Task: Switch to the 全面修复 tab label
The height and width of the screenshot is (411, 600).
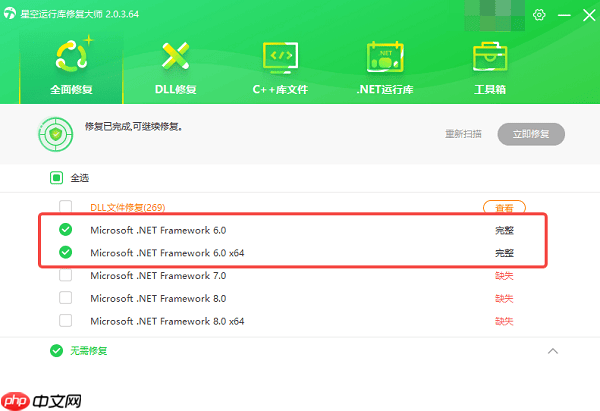Action: [x=72, y=90]
